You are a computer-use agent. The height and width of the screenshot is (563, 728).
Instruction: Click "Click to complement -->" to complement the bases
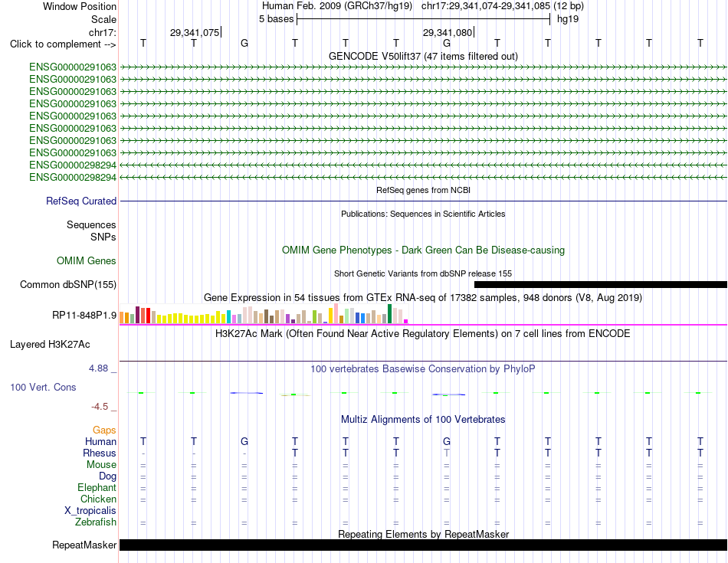(x=63, y=44)
